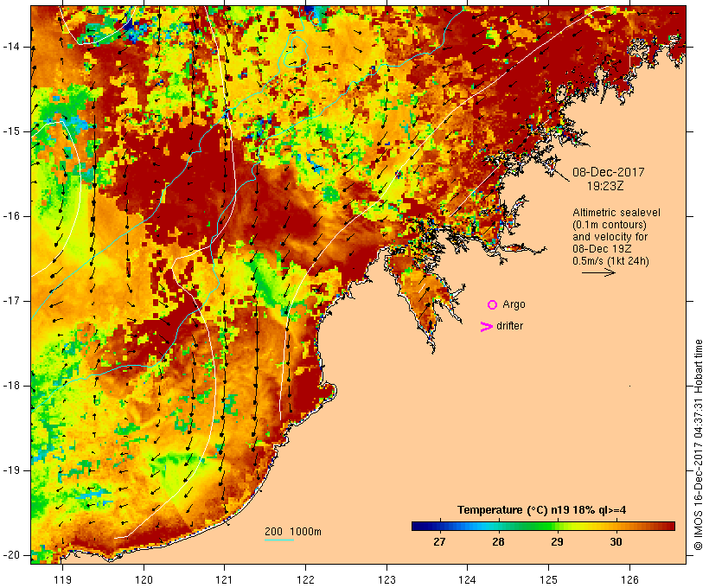This screenshot has width=709, height=588.
Task: Click latitude label -20
Action: 10,555
